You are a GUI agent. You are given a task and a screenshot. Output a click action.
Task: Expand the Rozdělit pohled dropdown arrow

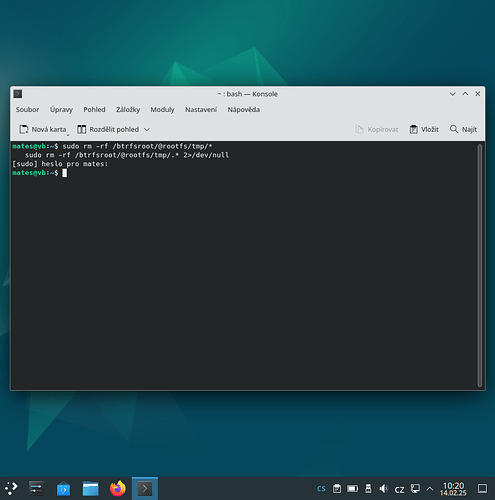click(x=147, y=129)
